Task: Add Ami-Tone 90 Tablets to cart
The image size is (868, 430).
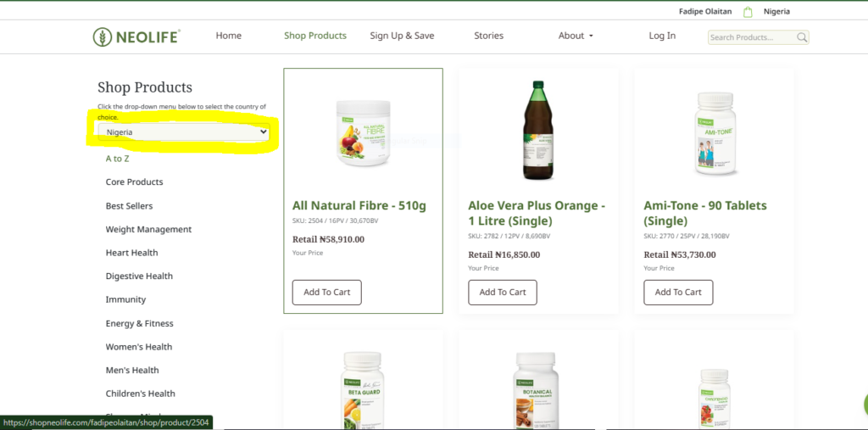Action: click(x=678, y=292)
